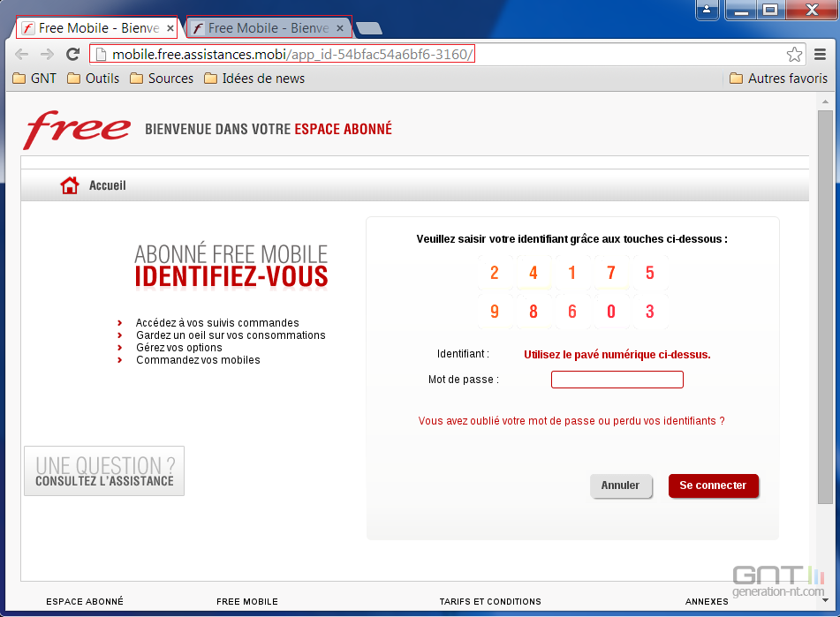Image resolution: width=840 pixels, height=617 pixels.
Task: Open Chrome hamburger menu
Action: coord(820,54)
